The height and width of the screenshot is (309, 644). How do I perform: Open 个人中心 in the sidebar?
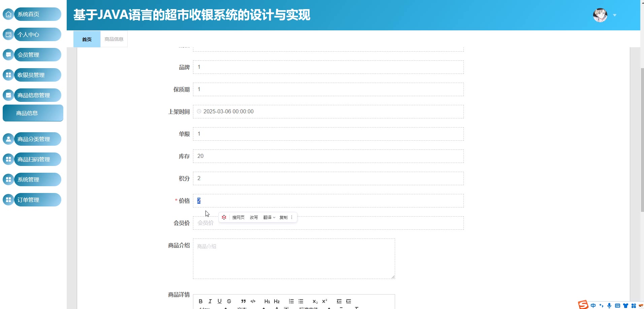coord(37,34)
